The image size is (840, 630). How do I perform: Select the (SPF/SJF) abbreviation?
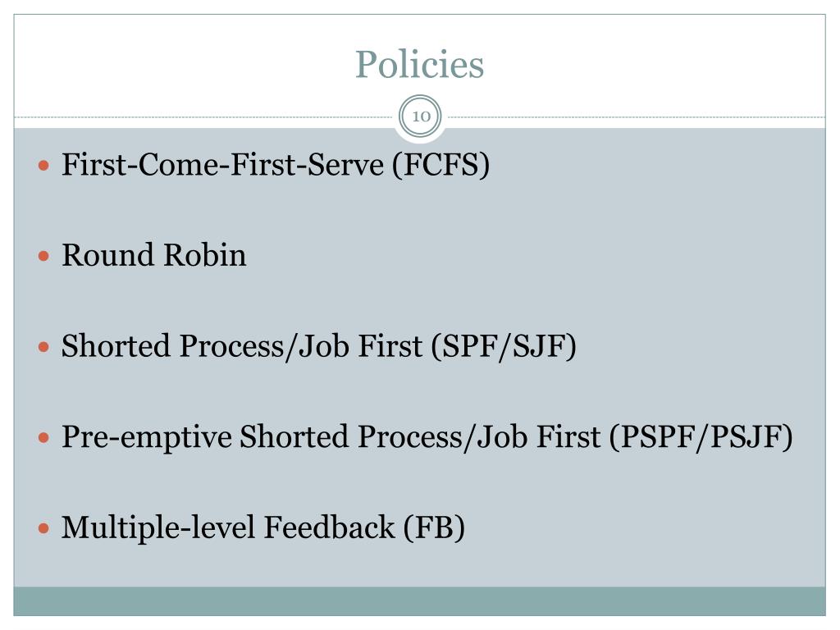(504, 347)
